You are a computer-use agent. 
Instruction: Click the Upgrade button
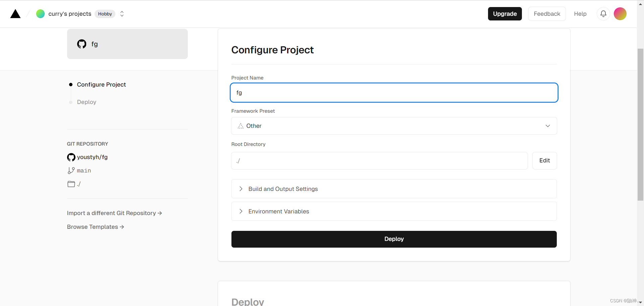[505, 14]
